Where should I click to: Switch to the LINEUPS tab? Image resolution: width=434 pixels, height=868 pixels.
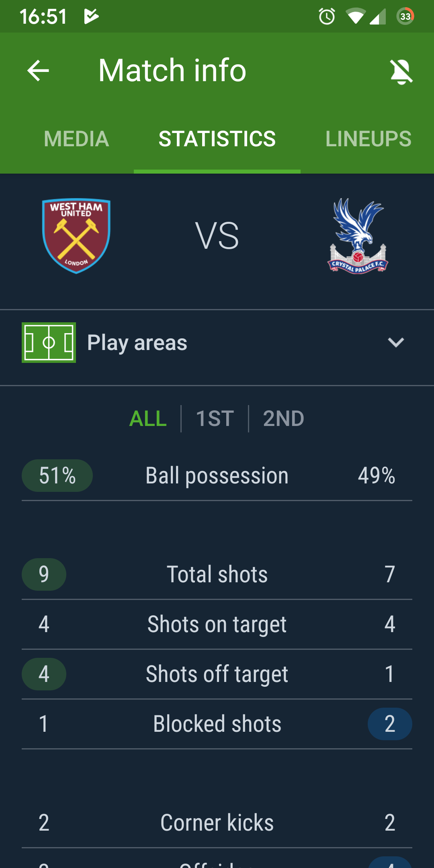pos(368,139)
